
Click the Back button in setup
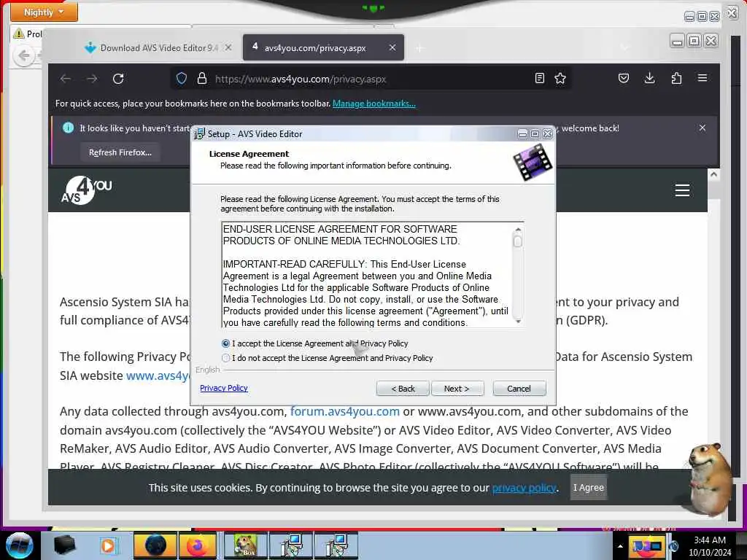(403, 389)
